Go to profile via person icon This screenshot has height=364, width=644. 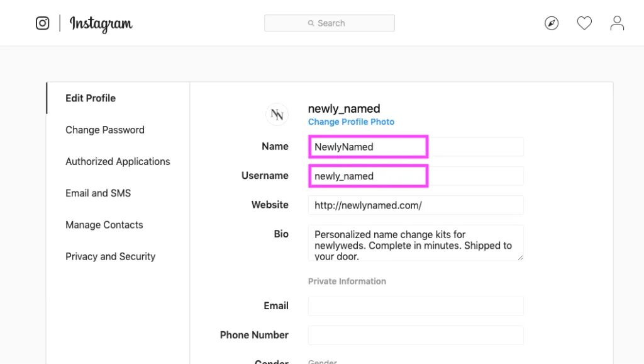(617, 23)
